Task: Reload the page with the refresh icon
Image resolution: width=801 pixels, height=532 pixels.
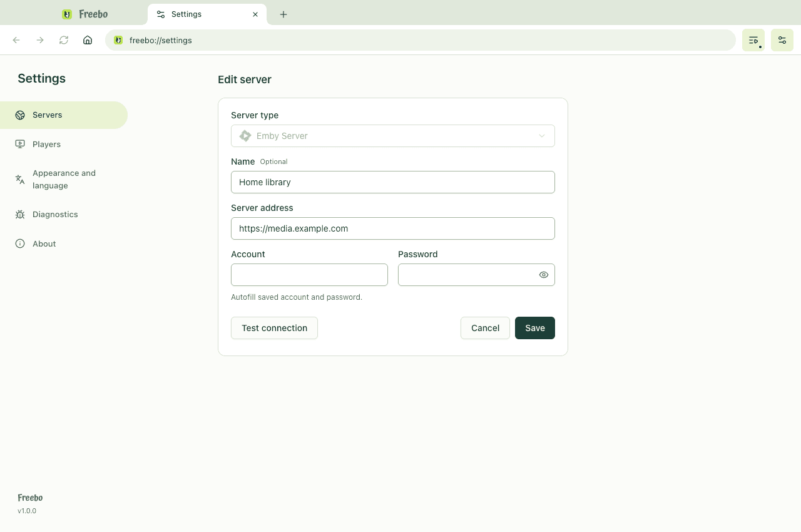Action: [x=64, y=40]
